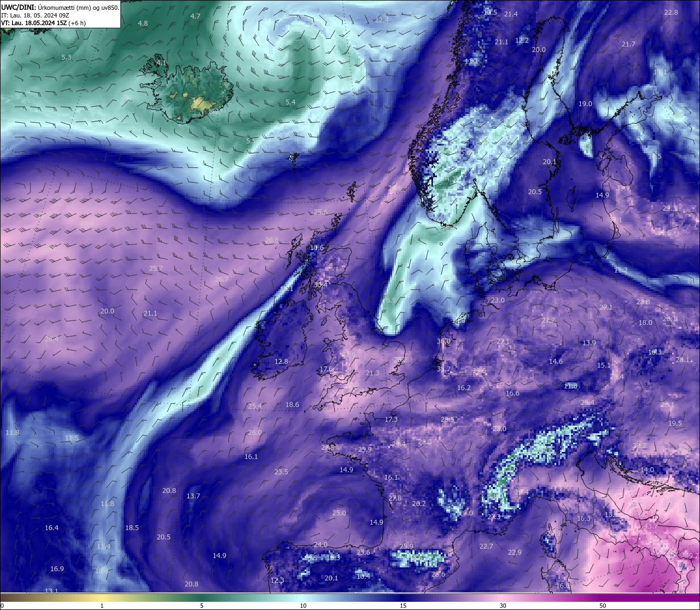700x610 pixels.
Task: Click the 21.4 value at the top
Action: click(511, 14)
